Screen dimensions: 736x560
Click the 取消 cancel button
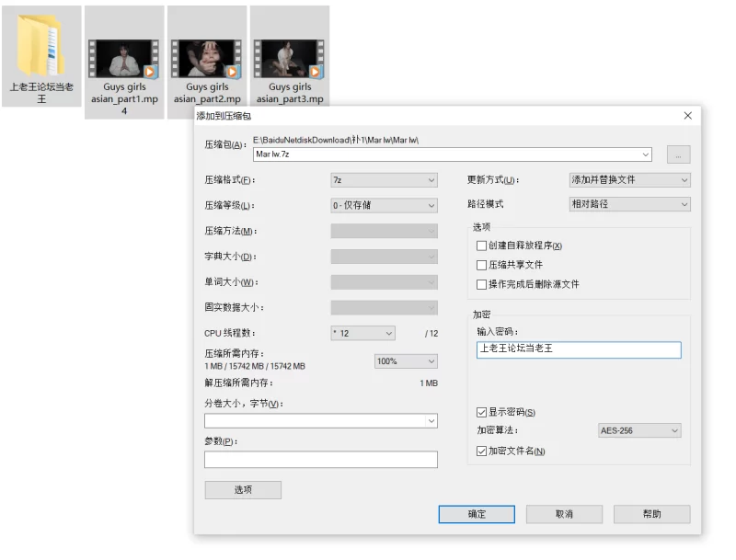564,514
